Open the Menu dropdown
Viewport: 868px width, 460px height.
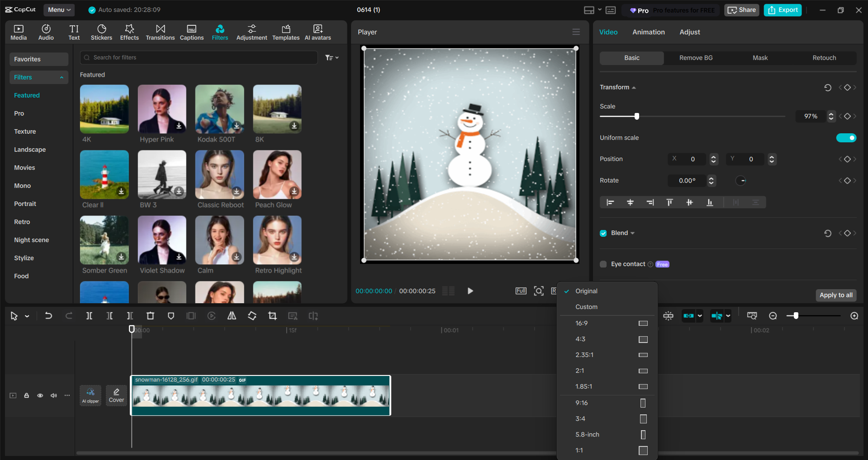[59, 9]
